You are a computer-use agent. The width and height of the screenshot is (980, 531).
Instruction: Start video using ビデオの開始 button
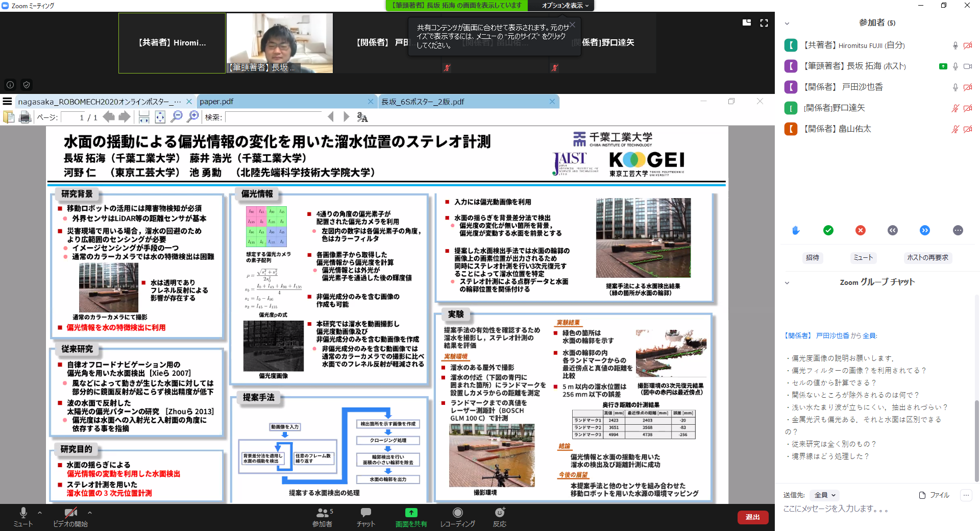tap(70, 517)
